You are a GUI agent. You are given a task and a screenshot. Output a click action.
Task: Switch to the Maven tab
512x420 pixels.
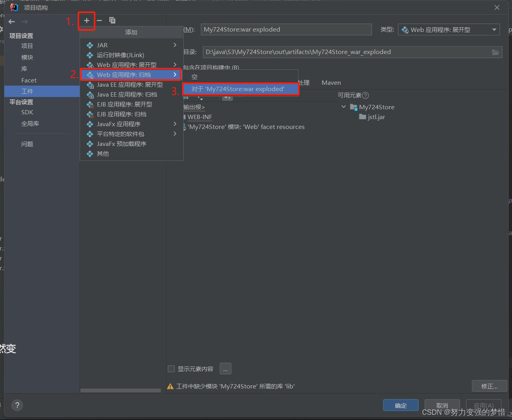pyautogui.click(x=331, y=82)
